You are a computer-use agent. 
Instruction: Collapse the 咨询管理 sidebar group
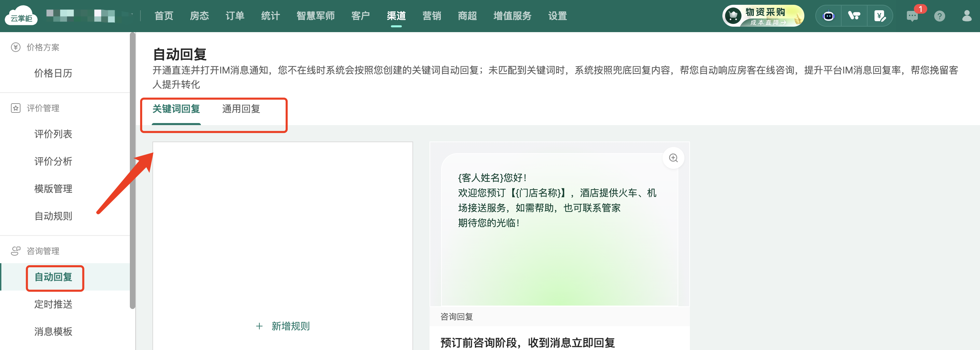click(x=43, y=251)
